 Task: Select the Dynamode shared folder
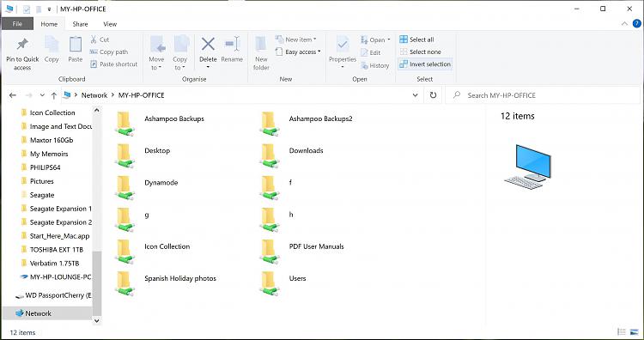[x=147, y=187]
